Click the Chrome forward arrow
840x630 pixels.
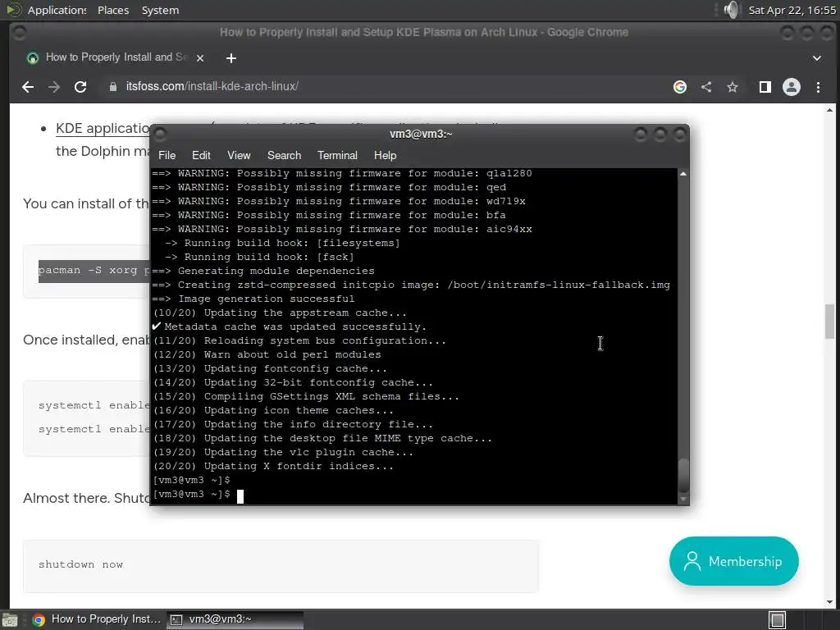pos(54,87)
